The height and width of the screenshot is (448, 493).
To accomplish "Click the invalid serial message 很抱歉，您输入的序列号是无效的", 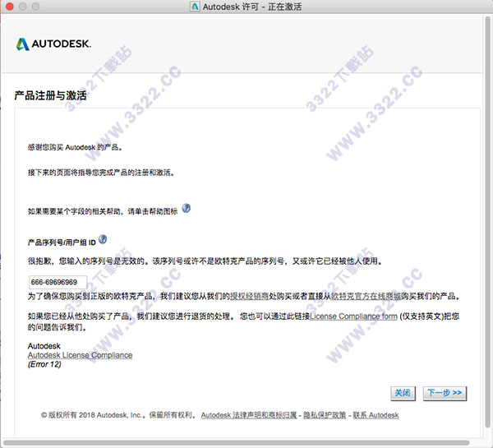I will coord(205,261).
